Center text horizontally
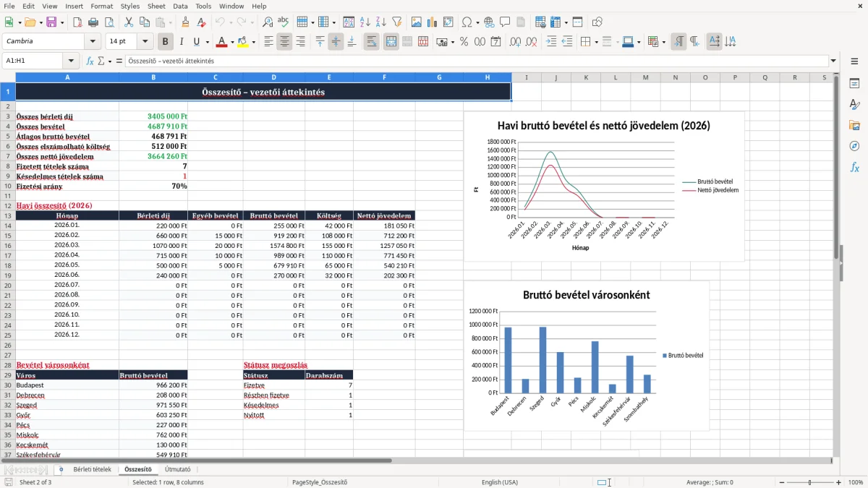 coord(284,42)
